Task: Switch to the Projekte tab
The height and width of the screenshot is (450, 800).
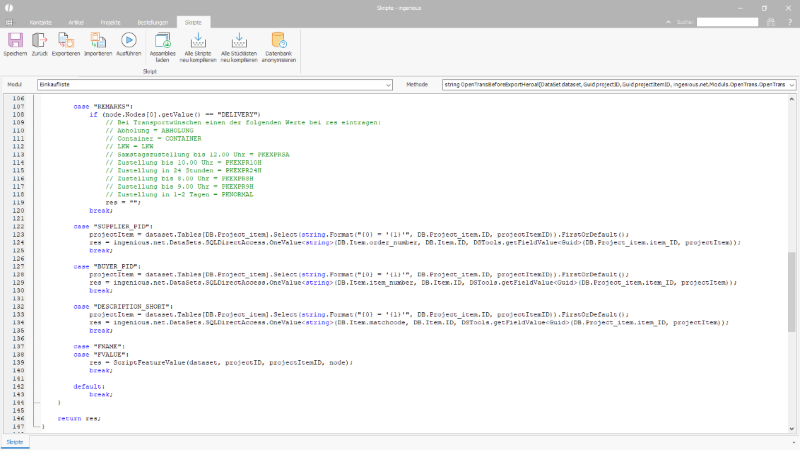Action: pyautogui.click(x=111, y=22)
